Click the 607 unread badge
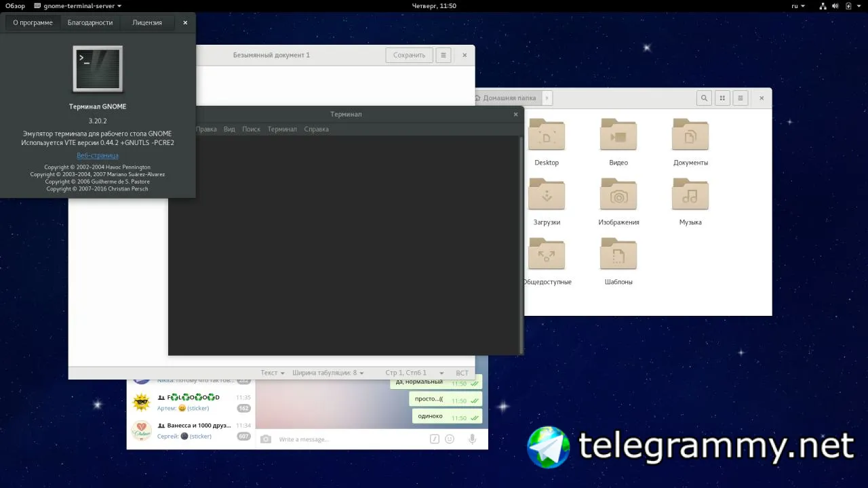The width and height of the screenshot is (868, 488). coord(243,436)
